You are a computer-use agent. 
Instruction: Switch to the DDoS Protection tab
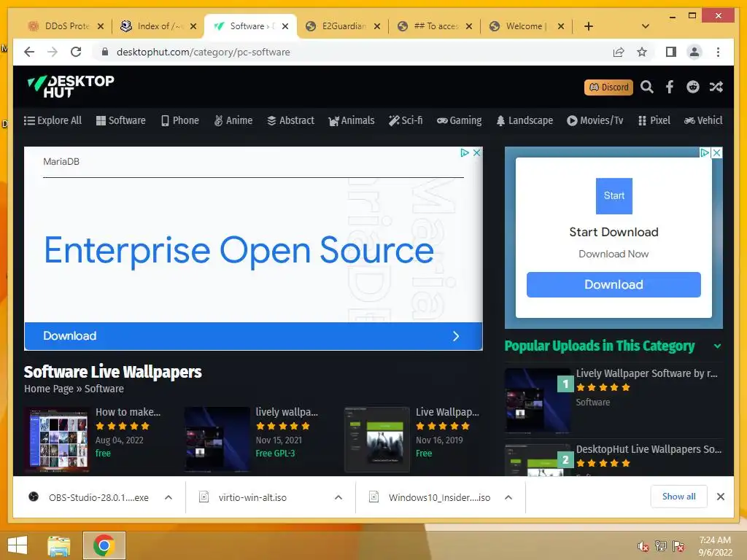tap(66, 26)
